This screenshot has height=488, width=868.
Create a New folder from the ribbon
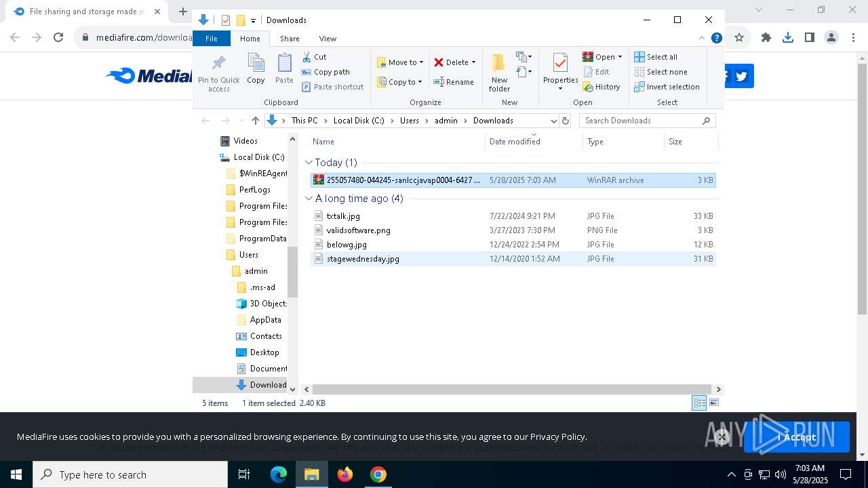coord(499,73)
